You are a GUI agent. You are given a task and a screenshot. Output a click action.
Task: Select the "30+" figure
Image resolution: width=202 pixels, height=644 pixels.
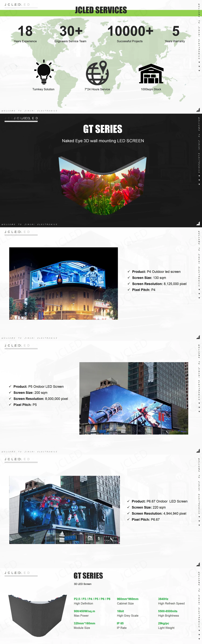pos(71,31)
